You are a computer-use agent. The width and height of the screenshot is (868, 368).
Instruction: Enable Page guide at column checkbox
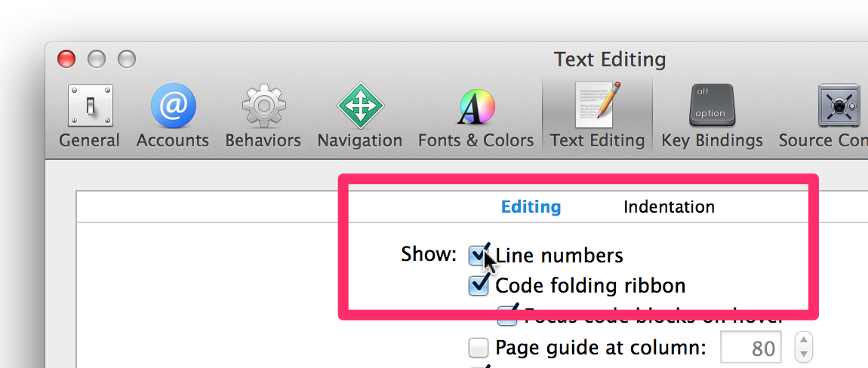pos(479,348)
